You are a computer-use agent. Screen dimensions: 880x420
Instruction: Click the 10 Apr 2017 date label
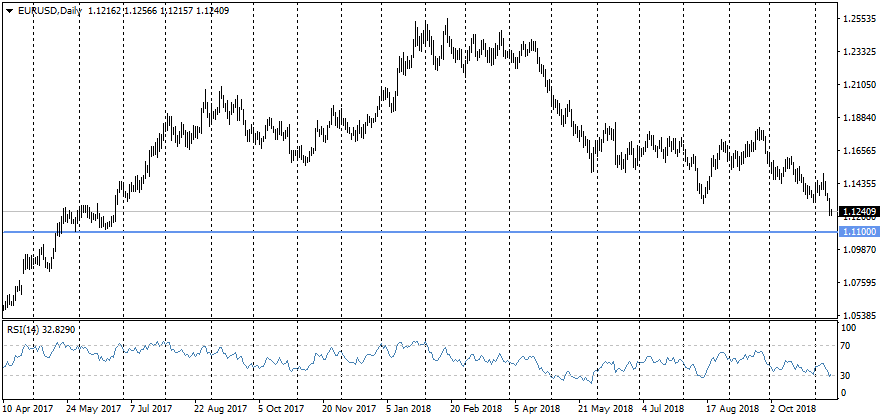click(x=28, y=409)
